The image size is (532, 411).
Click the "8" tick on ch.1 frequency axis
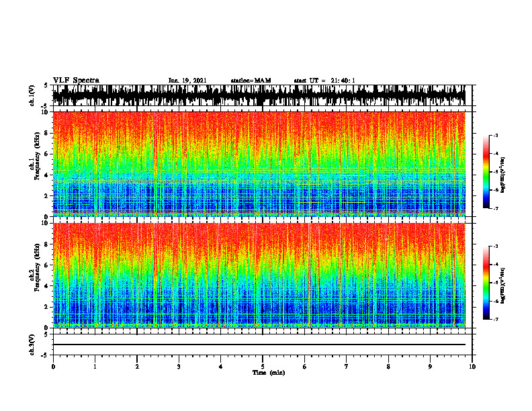[x=46, y=133]
